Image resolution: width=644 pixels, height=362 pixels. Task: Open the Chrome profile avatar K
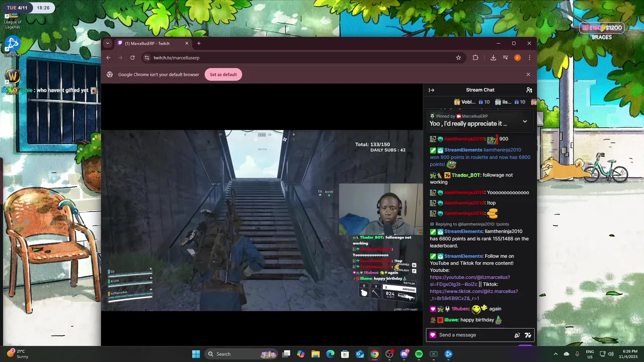point(517,58)
